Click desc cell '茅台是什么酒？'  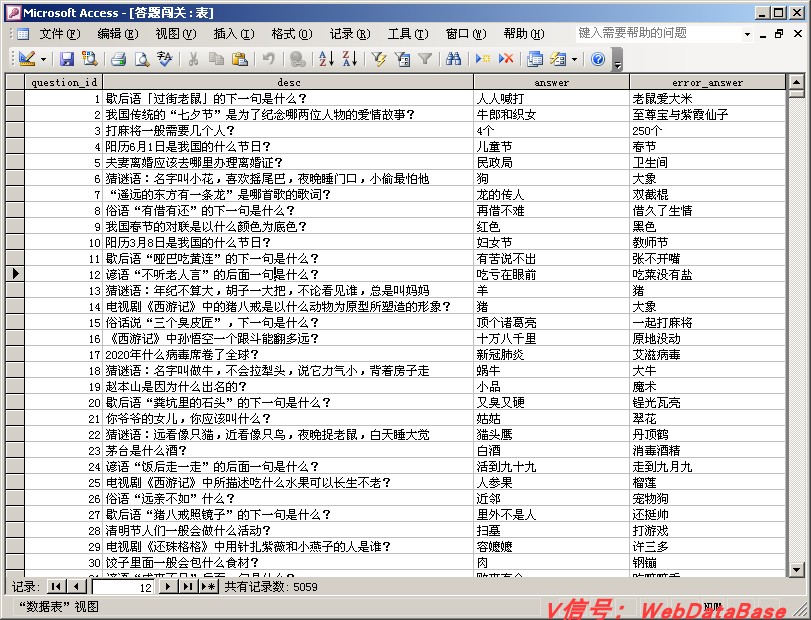coord(288,450)
